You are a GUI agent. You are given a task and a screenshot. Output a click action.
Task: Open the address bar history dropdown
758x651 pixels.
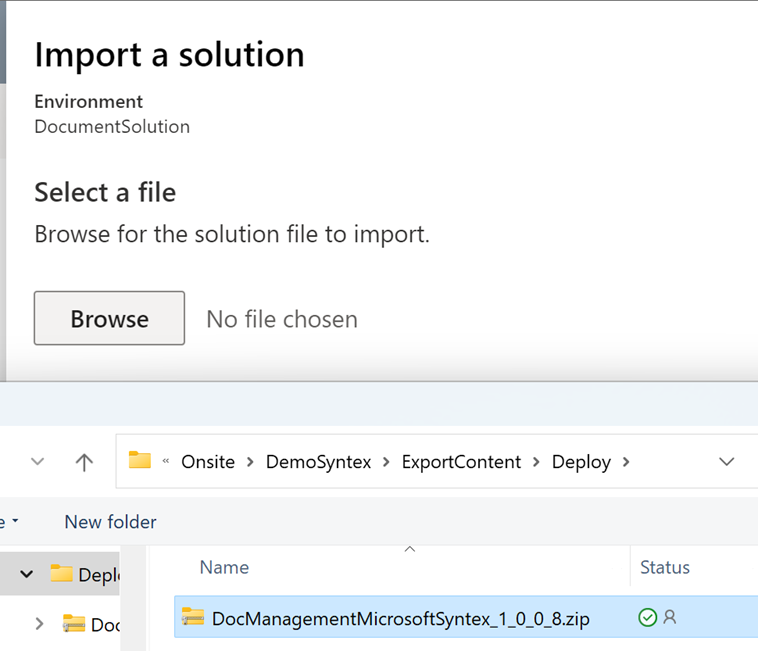pos(727,462)
